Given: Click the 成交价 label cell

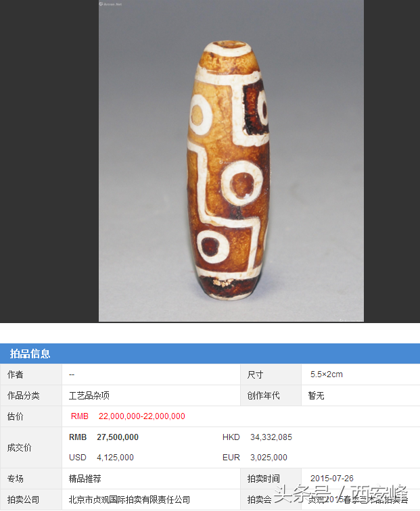Looking at the screenshot, I should (31, 447).
